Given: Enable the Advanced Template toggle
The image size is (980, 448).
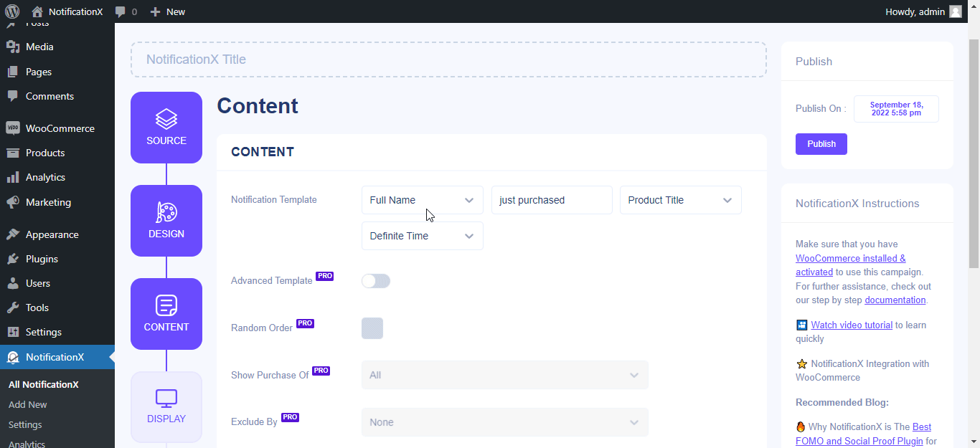Looking at the screenshot, I should click(376, 281).
